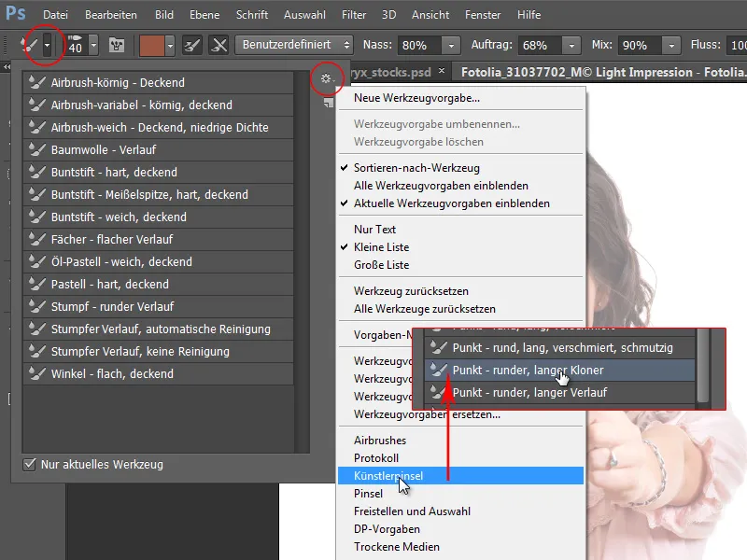747x560 pixels.
Task: Open the mixer brush tool preset picker
Action: pos(49,45)
